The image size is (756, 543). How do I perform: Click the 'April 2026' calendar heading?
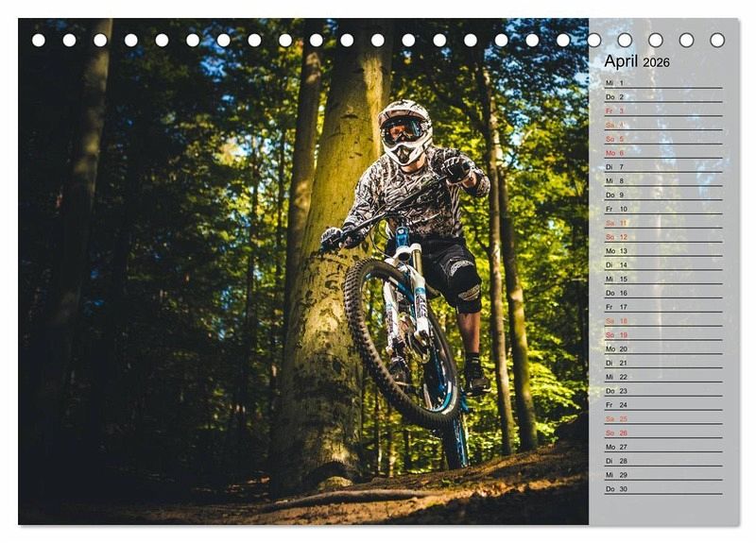[636, 61]
